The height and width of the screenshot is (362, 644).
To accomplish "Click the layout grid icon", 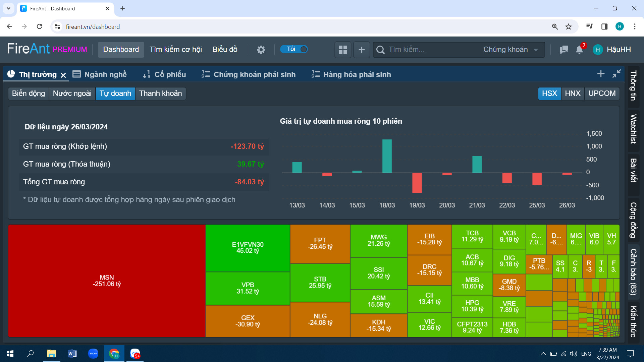I will 343,50.
